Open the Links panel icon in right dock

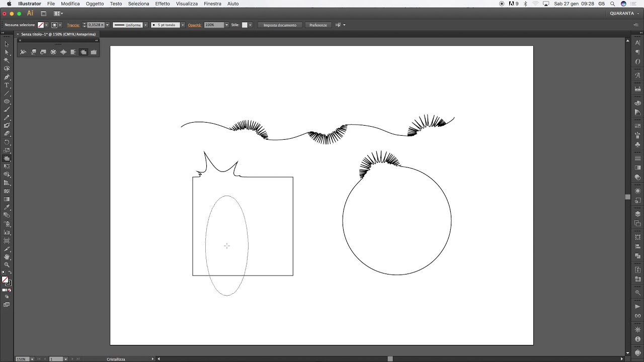coord(637,316)
